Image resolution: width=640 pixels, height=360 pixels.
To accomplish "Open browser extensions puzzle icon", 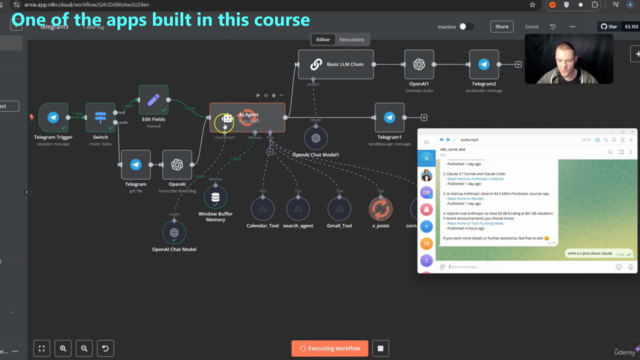I will point(595,5).
